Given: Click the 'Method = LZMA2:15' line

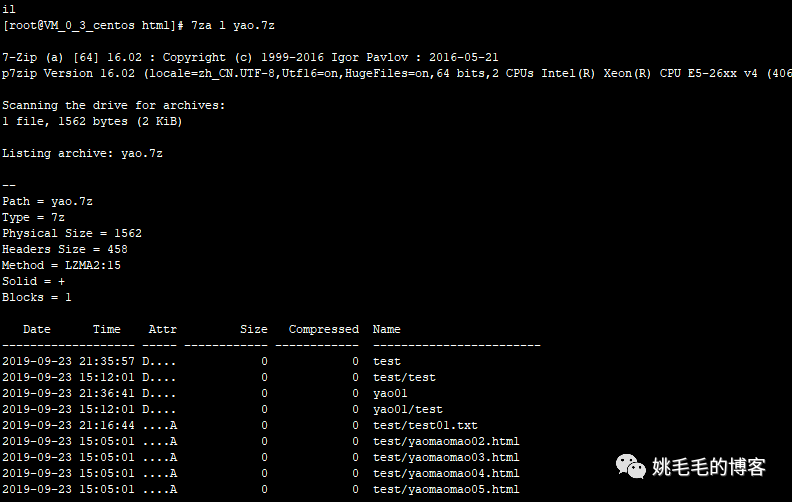Looking at the screenshot, I should pyautogui.click(x=61, y=265).
